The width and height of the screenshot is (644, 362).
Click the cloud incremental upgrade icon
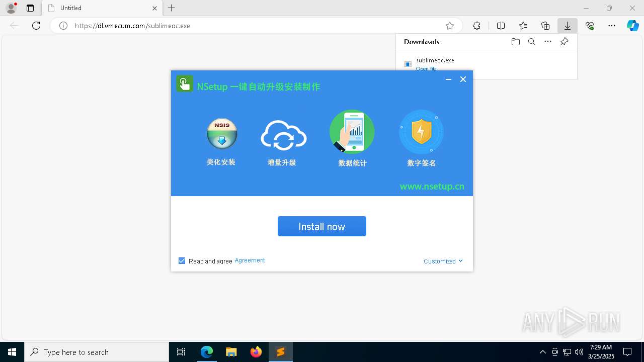(283, 135)
